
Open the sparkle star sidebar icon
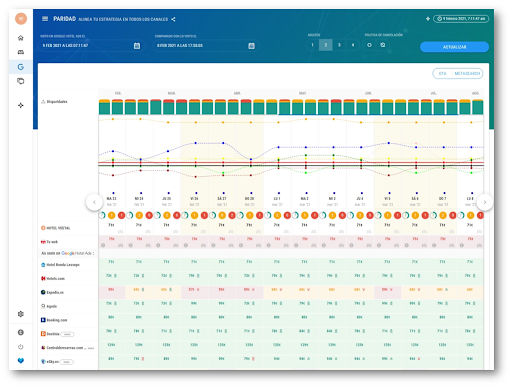point(21,105)
